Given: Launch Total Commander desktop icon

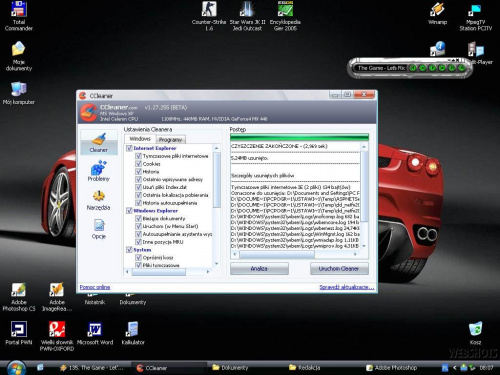Looking at the screenshot, I should (x=19, y=16).
